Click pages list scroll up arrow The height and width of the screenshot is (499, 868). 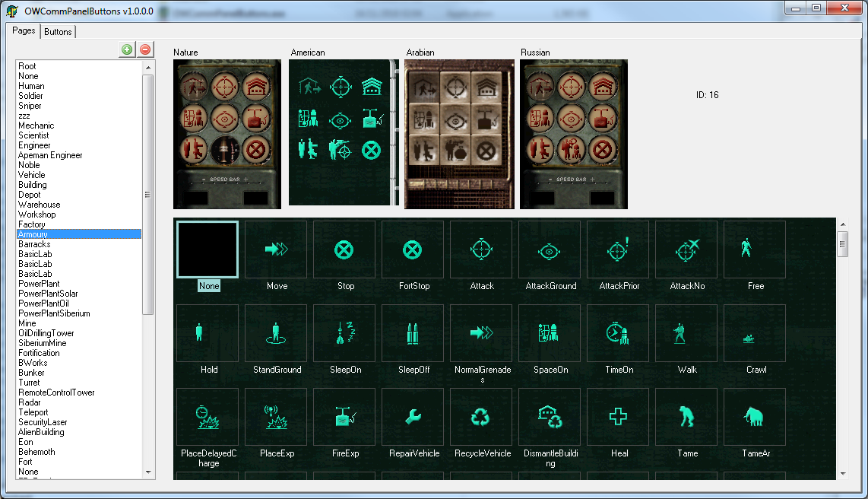tap(147, 68)
